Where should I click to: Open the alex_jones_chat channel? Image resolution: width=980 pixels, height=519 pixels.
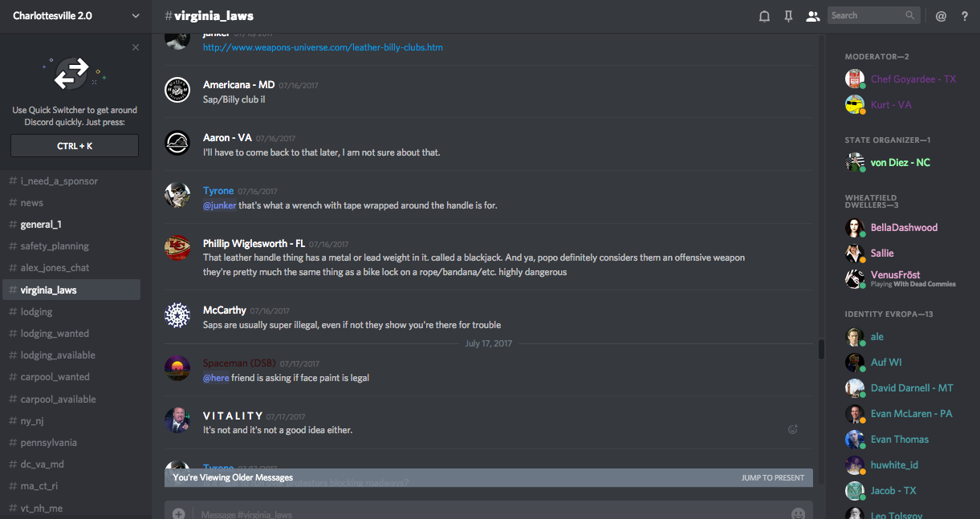pyautogui.click(x=55, y=268)
